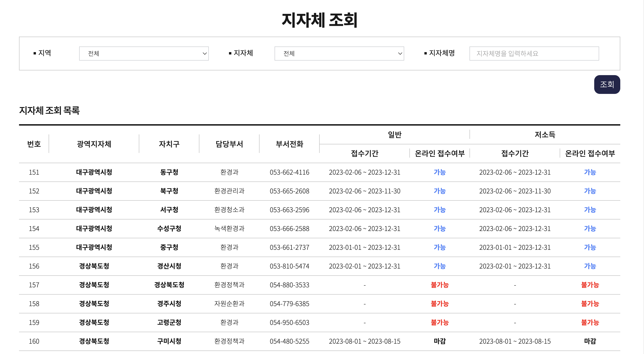Click 불가능 in 저소득 column for 고령군청
The width and height of the screenshot is (644, 354).
[590, 322]
